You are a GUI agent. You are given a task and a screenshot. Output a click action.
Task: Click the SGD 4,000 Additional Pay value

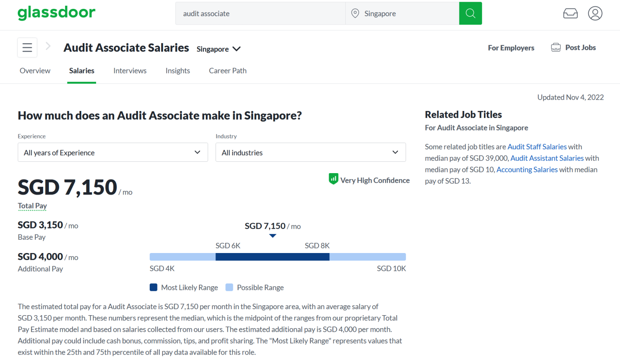coord(40,257)
